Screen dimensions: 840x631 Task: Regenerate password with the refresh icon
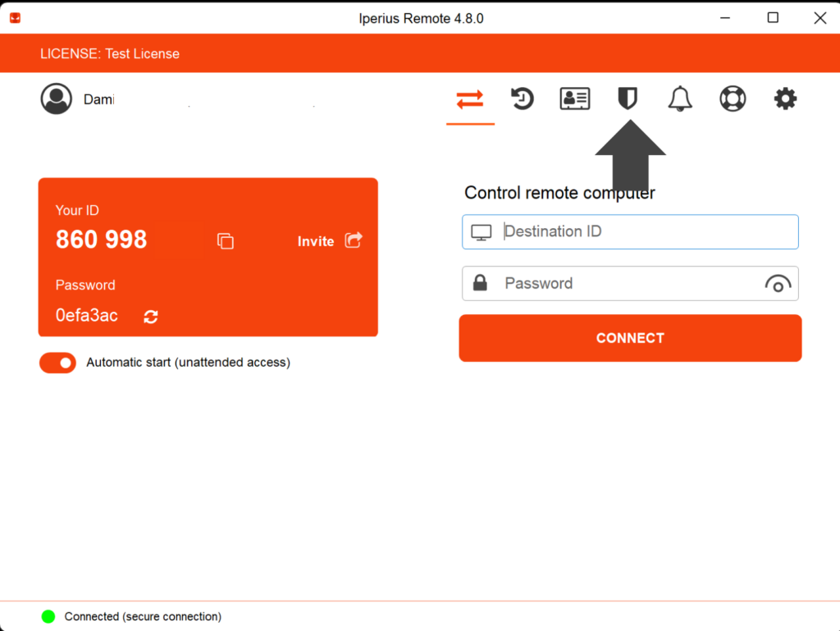[x=151, y=317]
